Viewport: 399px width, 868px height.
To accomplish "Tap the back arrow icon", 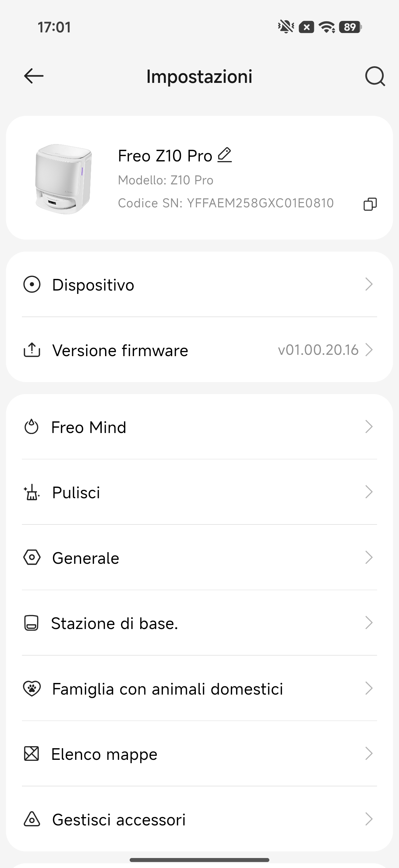I will (34, 76).
